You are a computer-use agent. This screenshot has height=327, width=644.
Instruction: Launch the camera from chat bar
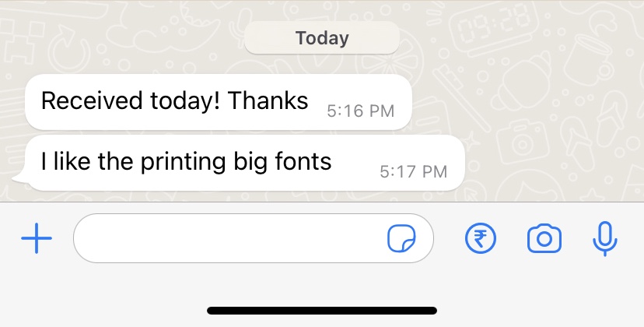544,238
